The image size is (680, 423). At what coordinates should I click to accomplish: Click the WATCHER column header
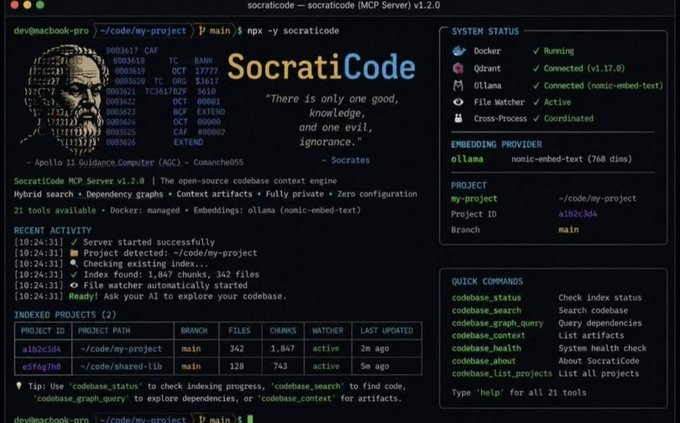(x=327, y=331)
